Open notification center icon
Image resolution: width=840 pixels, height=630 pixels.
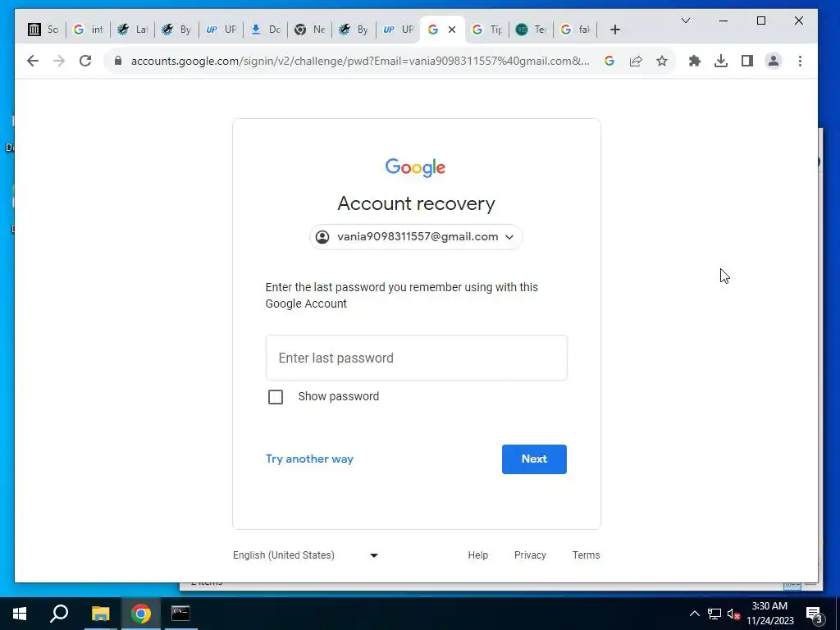pos(815,614)
